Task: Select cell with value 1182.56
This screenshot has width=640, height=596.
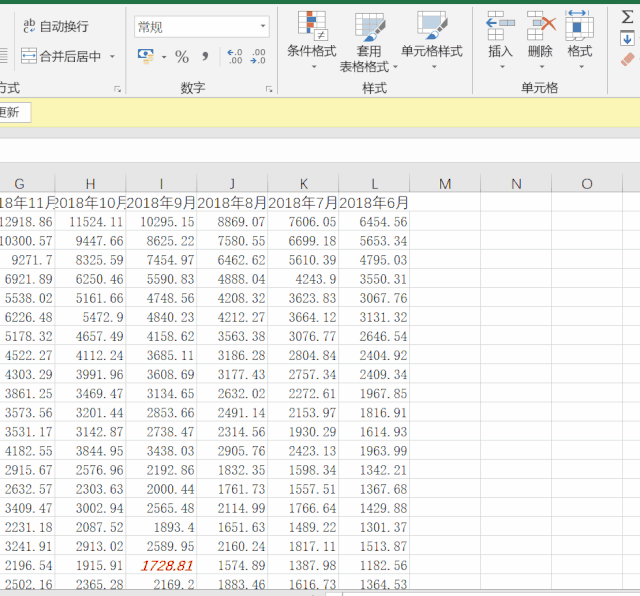Action: [x=374, y=565]
